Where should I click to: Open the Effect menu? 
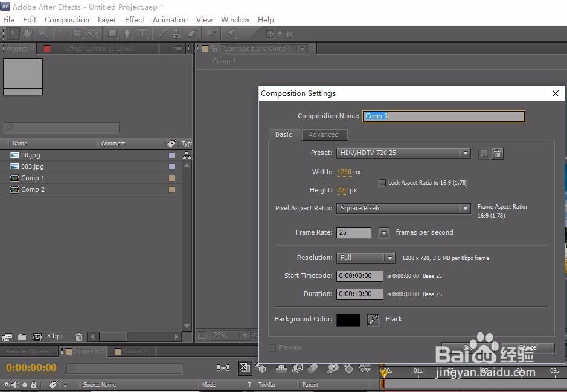[x=135, y=19]
